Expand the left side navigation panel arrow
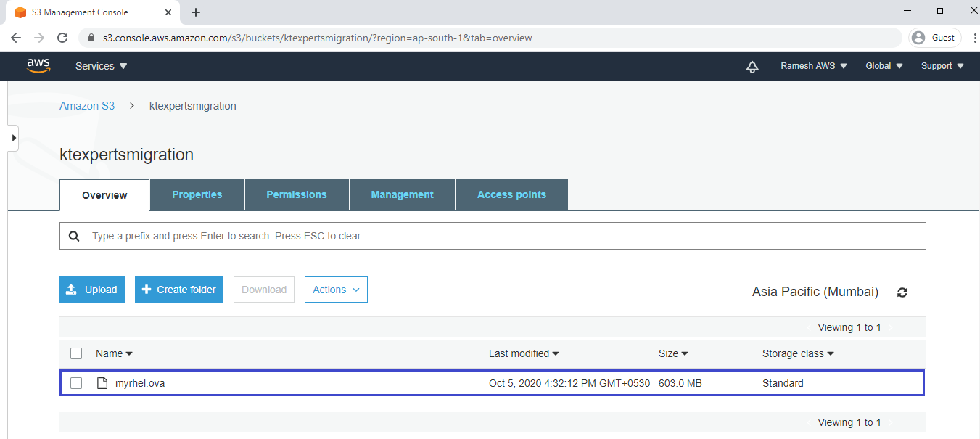 13,137
